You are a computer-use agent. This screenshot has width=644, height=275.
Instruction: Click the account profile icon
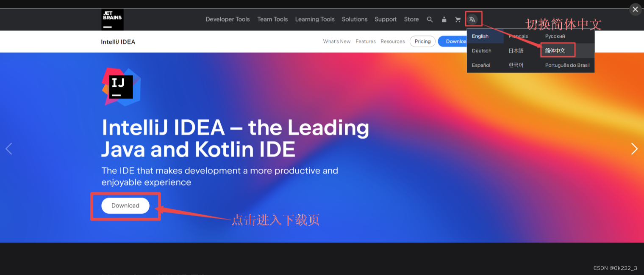click(444, 19)
